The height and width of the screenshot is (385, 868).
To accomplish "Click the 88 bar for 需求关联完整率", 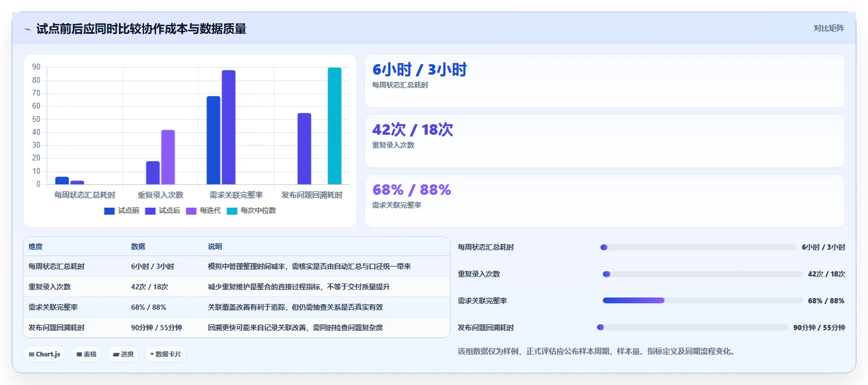I will pos(229,127).
